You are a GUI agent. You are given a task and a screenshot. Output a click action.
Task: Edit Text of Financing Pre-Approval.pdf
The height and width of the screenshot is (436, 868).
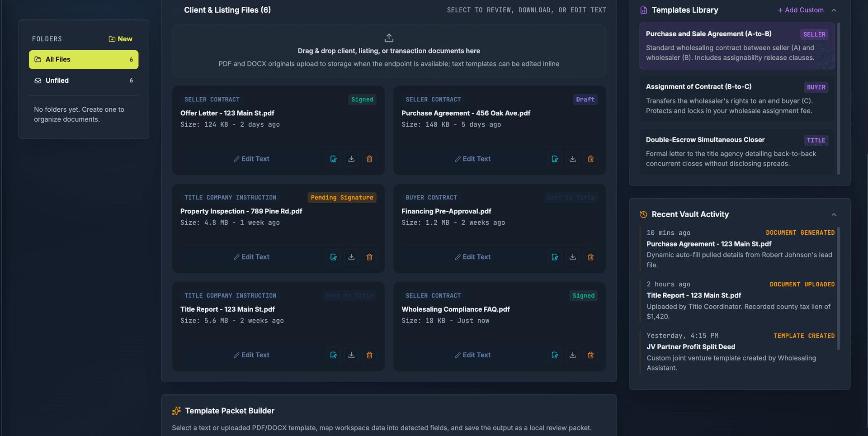[x=472, y=257]
